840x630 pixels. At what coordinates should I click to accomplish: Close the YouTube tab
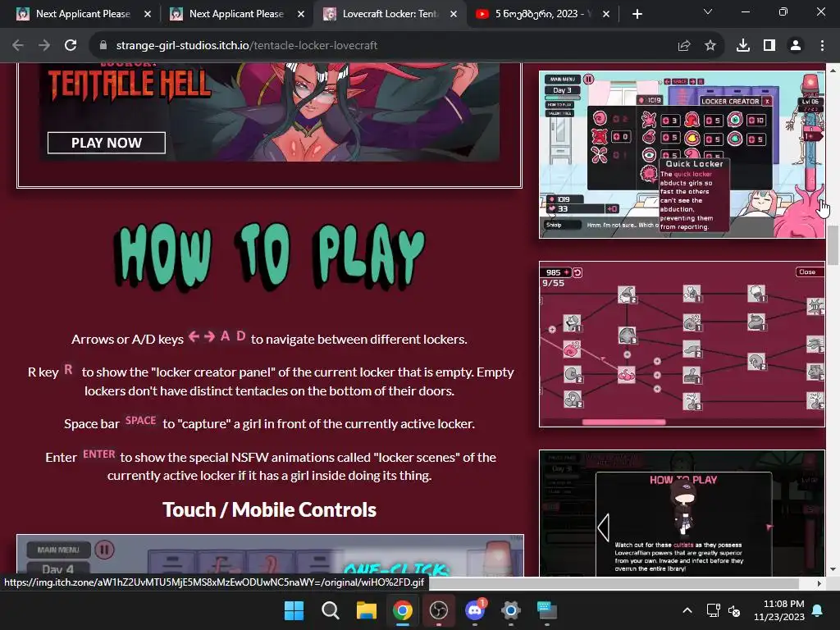606,14
